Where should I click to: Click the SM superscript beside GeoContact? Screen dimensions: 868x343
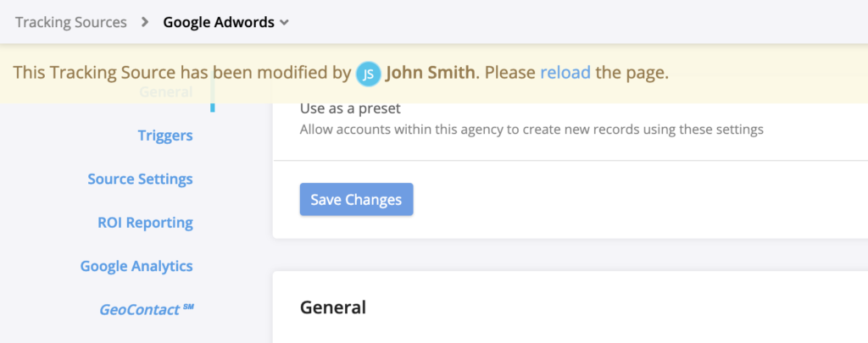188,306
